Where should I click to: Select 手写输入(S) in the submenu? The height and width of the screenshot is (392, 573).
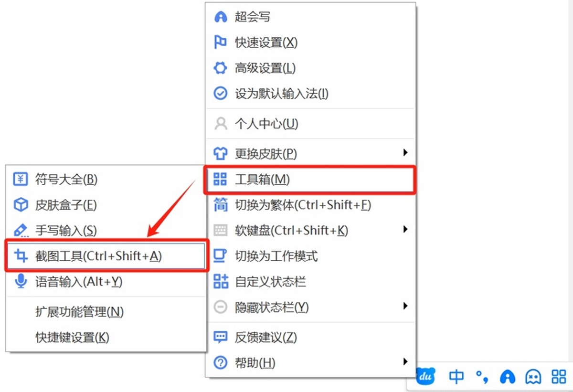click(106, 231)
